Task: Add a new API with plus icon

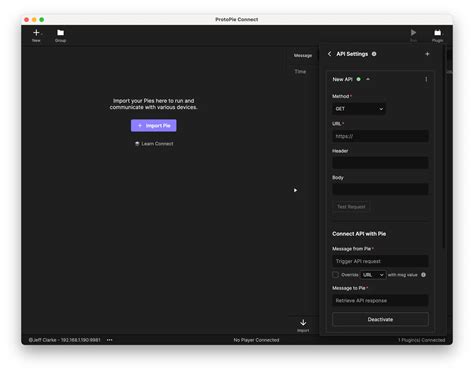Action: point(427,54)
